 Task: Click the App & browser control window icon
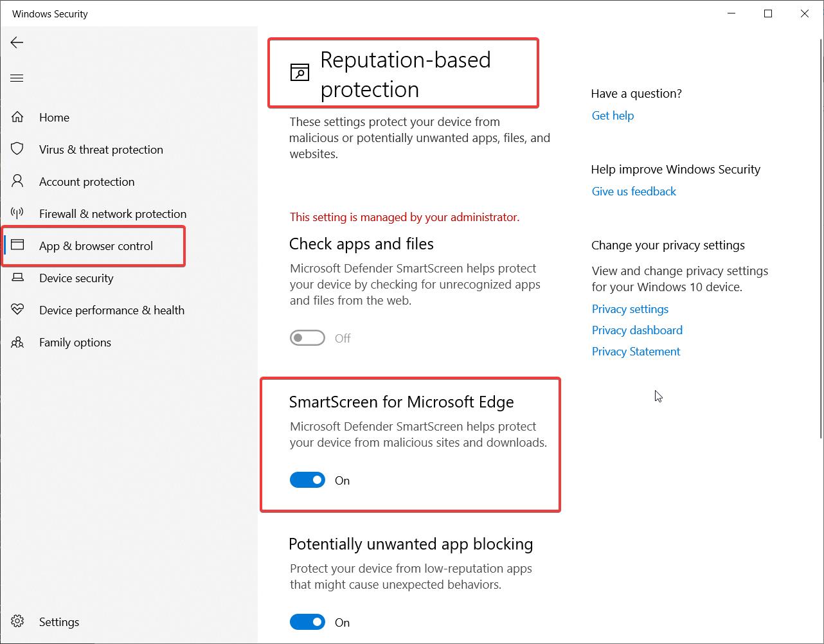pos(17,246)
